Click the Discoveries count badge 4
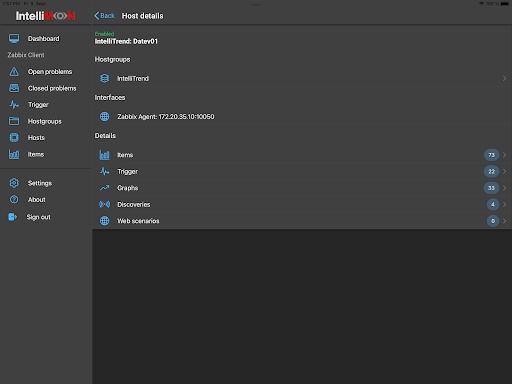 (x=493, y=204)
